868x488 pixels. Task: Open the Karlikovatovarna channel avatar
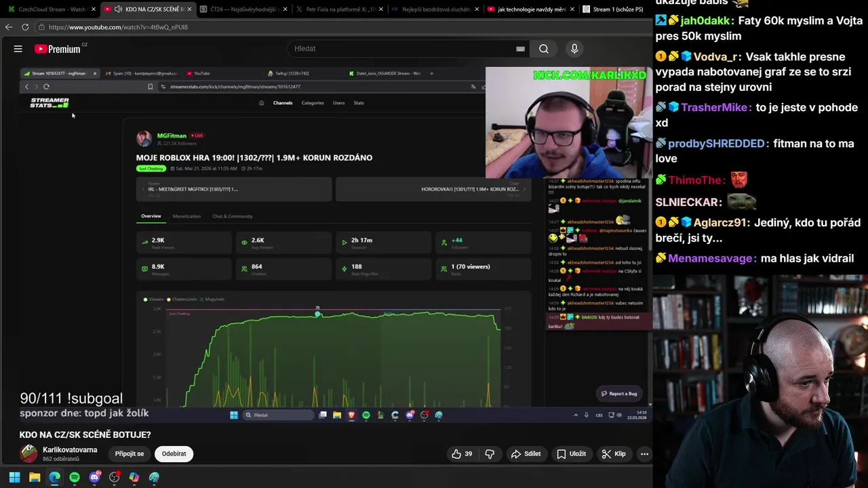point(28,453)
